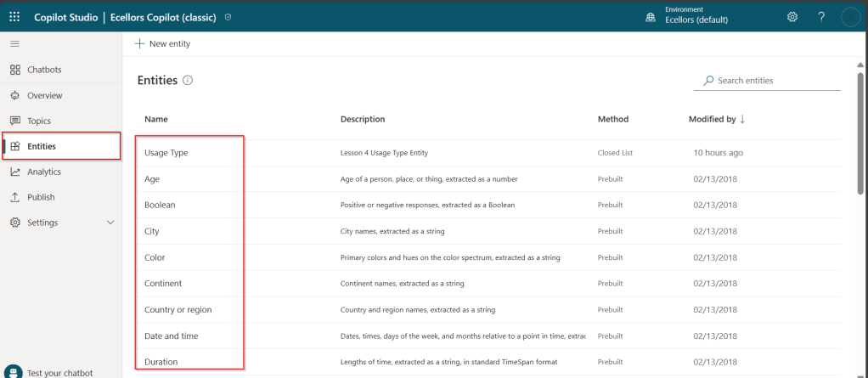This screenshot has width=868, height=378.
Task: Click the Entities info icon
Action: 188,81
